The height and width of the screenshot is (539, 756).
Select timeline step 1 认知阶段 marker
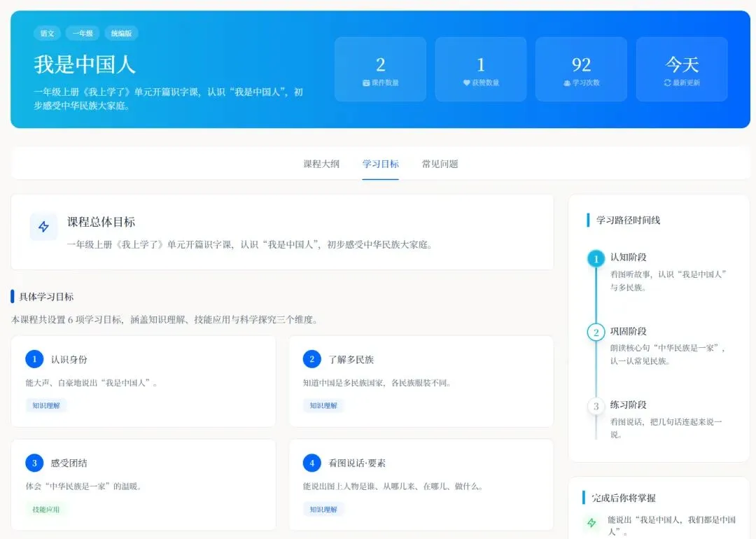click(596, 259)
